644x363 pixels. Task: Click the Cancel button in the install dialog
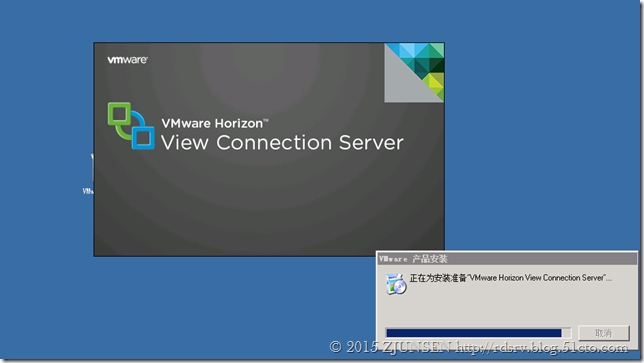pos(603,333)
